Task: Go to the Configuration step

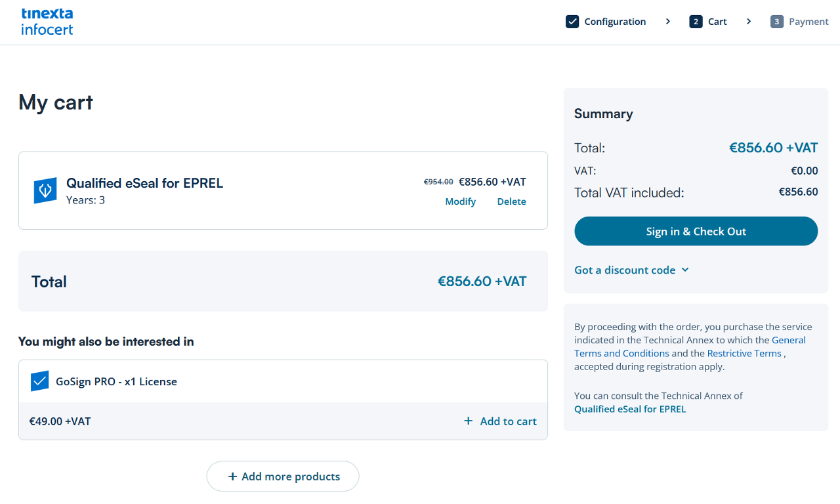Action: [615, 22]
